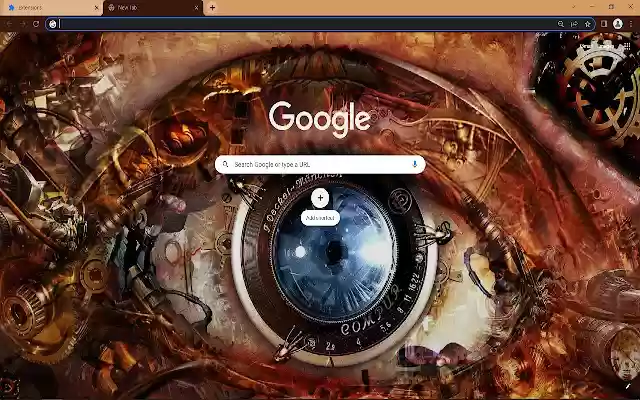Open the profile avatar menu

pyautogui.click(x=618, y=24)
